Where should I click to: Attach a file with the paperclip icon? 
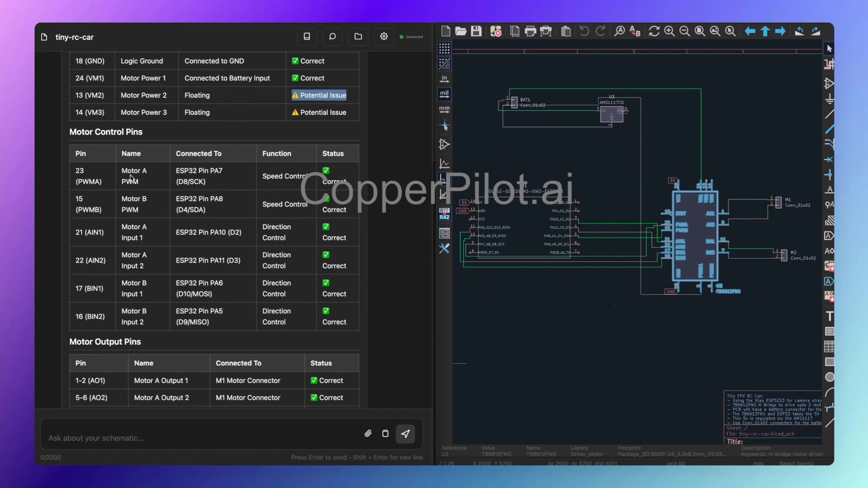368,433
